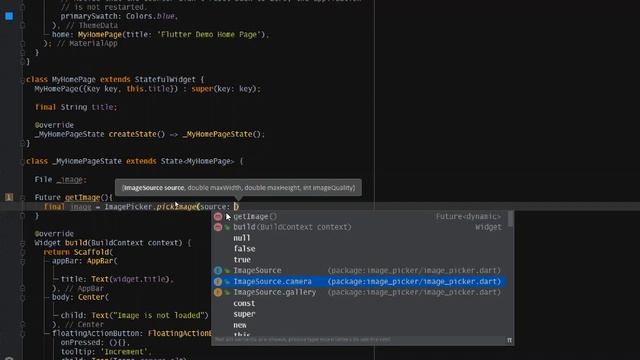Image resolution: width=640 pixels, height=360 pixels.
Task: Collapse the getImage method fold marker
Action: coord(22,198)
